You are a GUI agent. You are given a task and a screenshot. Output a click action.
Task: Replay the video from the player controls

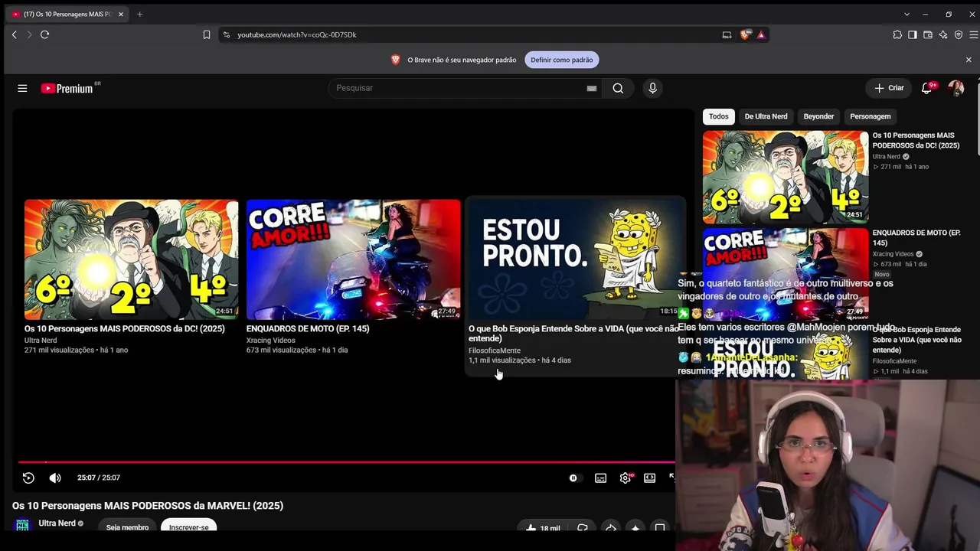pyautogui.click(x=28, y=478)
